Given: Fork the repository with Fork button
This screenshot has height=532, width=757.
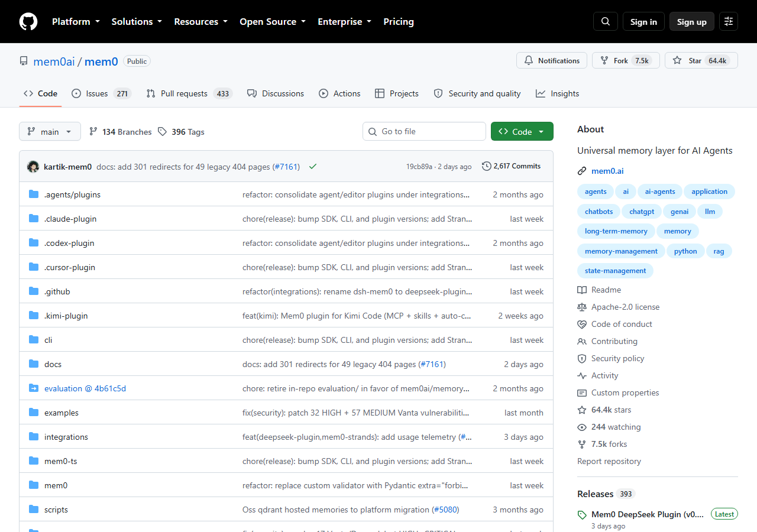Looking at the screenshot, I should 626,61.
